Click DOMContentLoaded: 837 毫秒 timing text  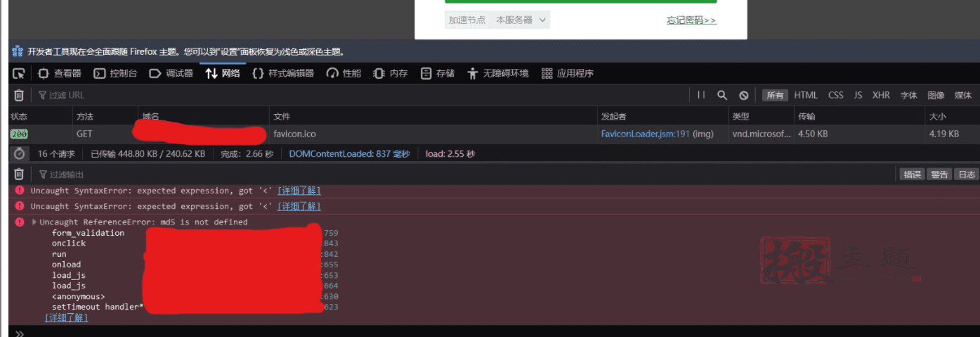pos(349,153)
